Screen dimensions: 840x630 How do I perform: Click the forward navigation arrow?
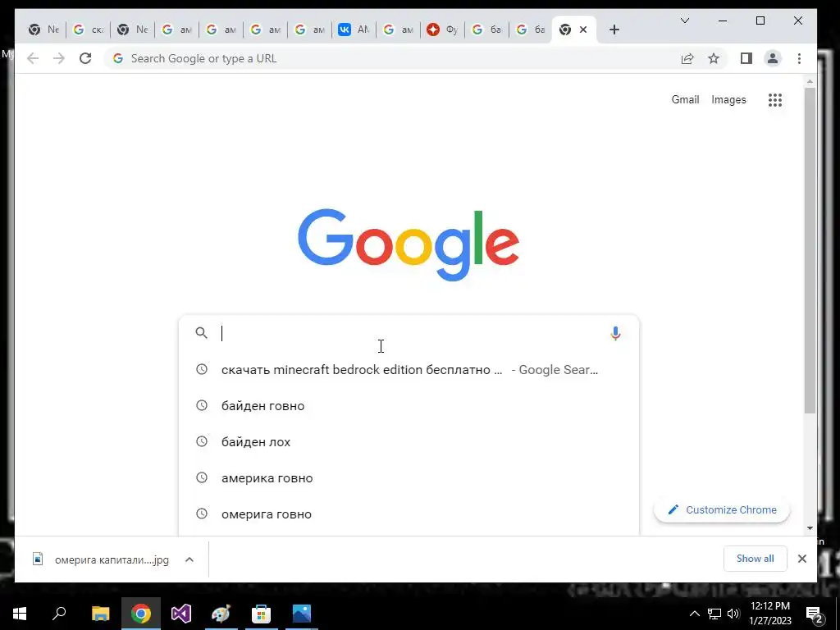(59, 58)
